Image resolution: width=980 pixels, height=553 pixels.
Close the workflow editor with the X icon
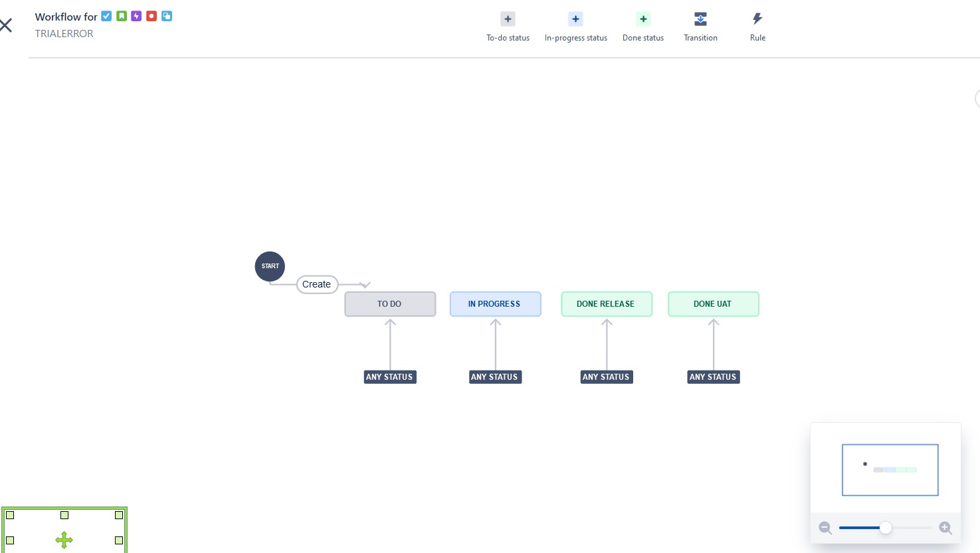[6, 26]
